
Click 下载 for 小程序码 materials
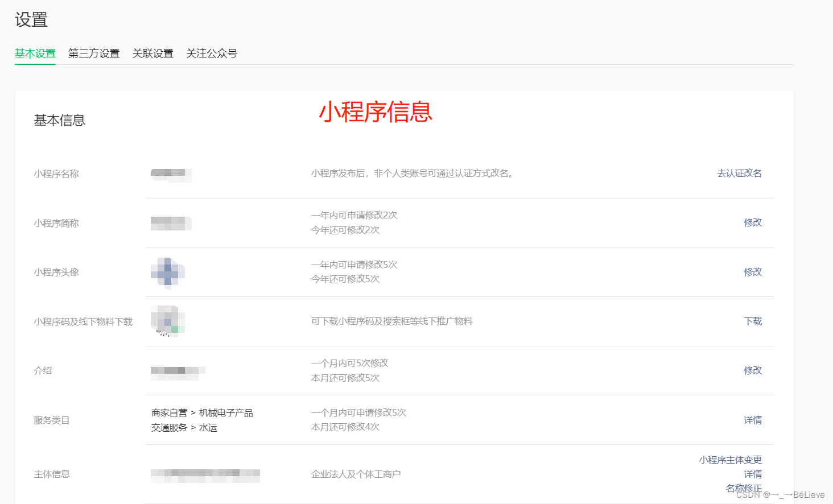(x=753, y=321)
